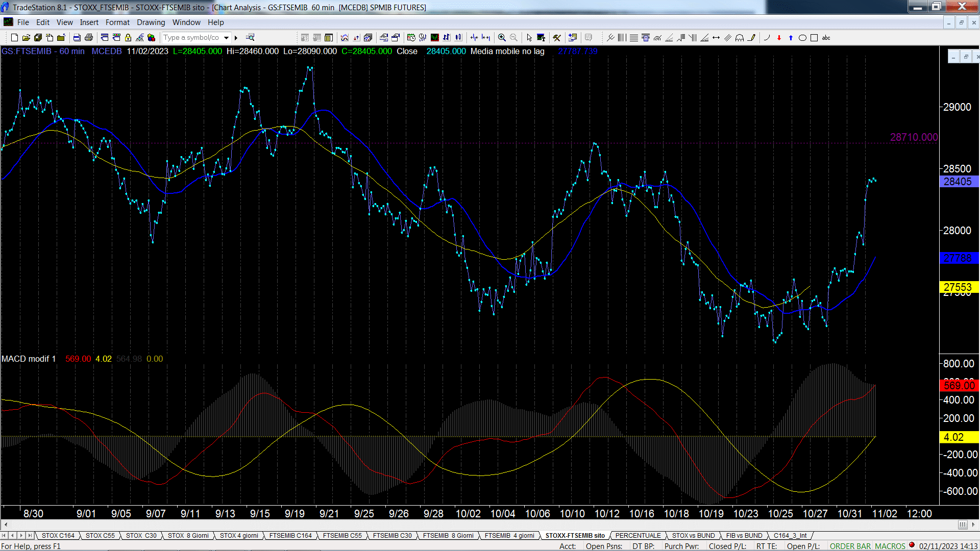Switch to the FTSEMIB C30 tab
This screenshot has height=551, width=980.
click(392, 536)
